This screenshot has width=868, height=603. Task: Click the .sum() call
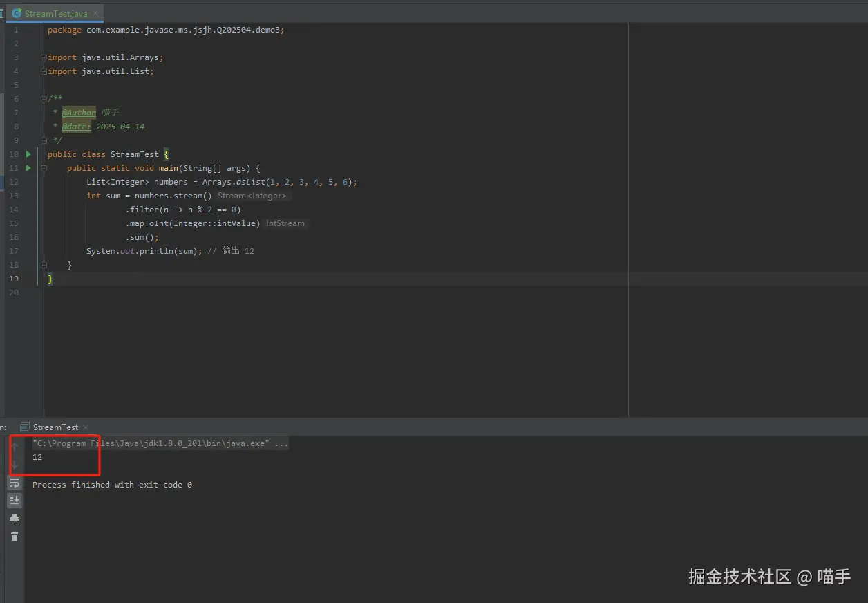[142, 237]
